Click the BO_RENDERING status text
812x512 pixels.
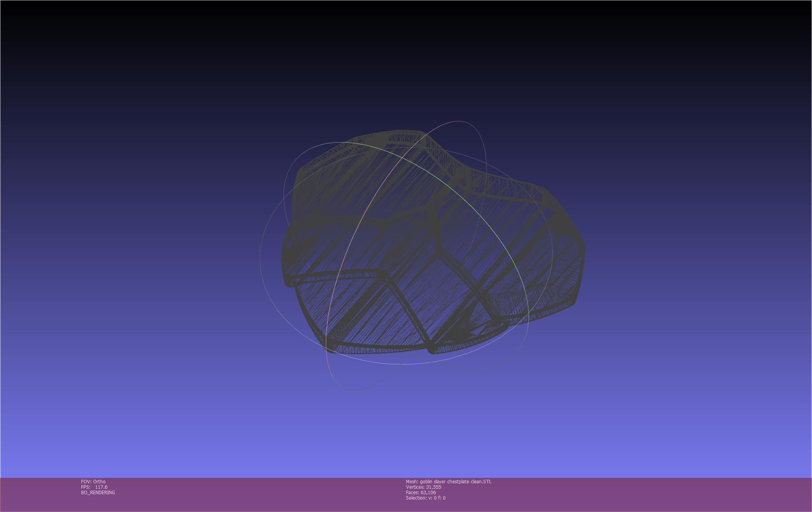point(98,492)
